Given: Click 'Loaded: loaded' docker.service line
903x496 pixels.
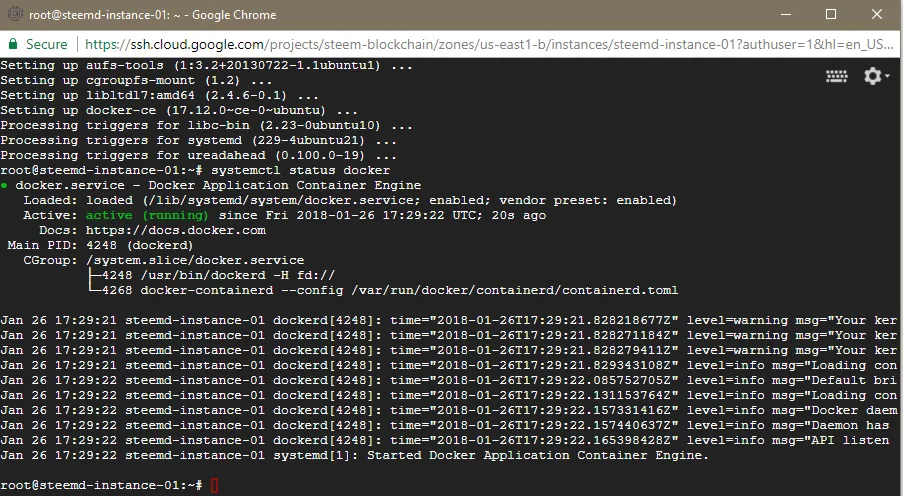Looking at the screenshot, I should point(350,200).
